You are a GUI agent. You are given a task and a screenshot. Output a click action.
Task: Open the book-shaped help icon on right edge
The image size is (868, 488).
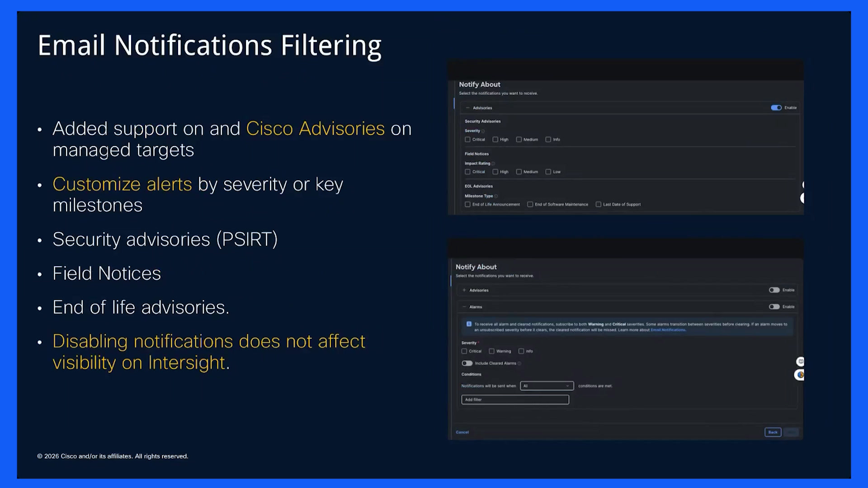(801, 361)
